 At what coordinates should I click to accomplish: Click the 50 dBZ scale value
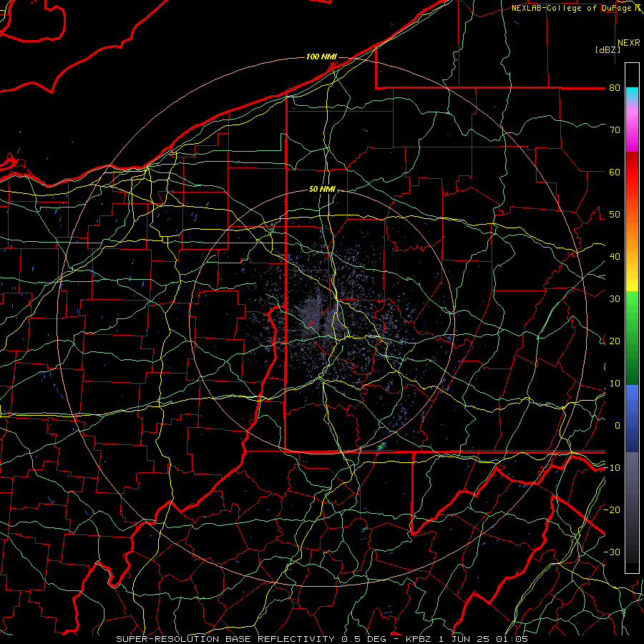[x=615, y=215]
